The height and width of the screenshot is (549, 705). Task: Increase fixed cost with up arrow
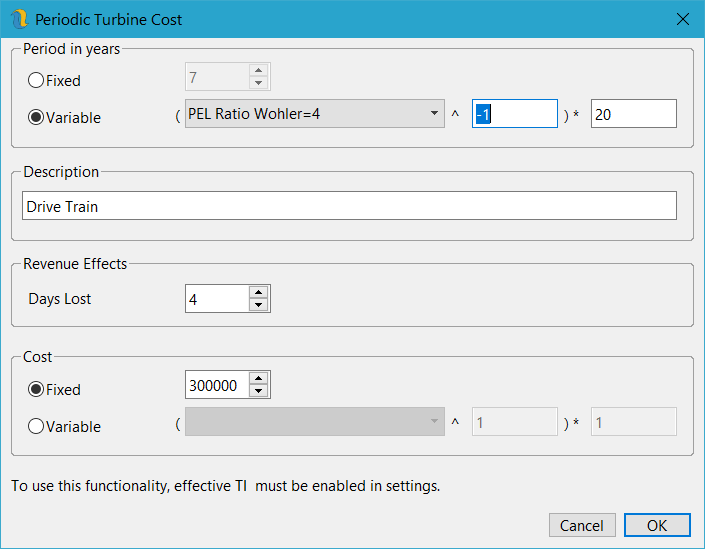tap(259, 379)
